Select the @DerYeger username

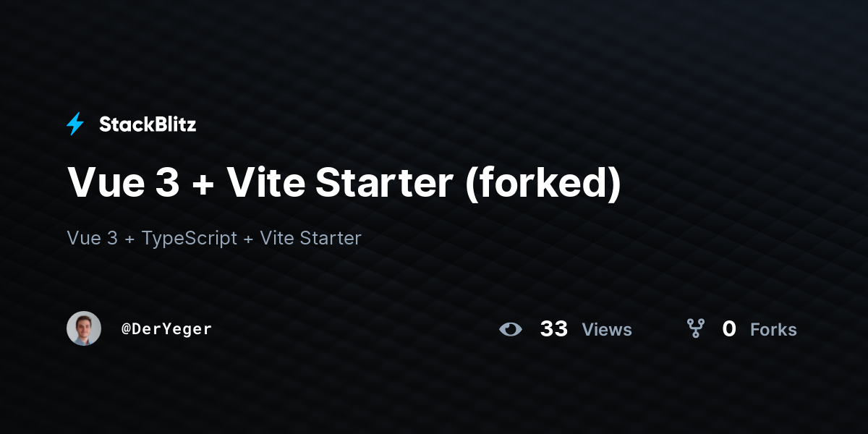[x=166, y=329]
